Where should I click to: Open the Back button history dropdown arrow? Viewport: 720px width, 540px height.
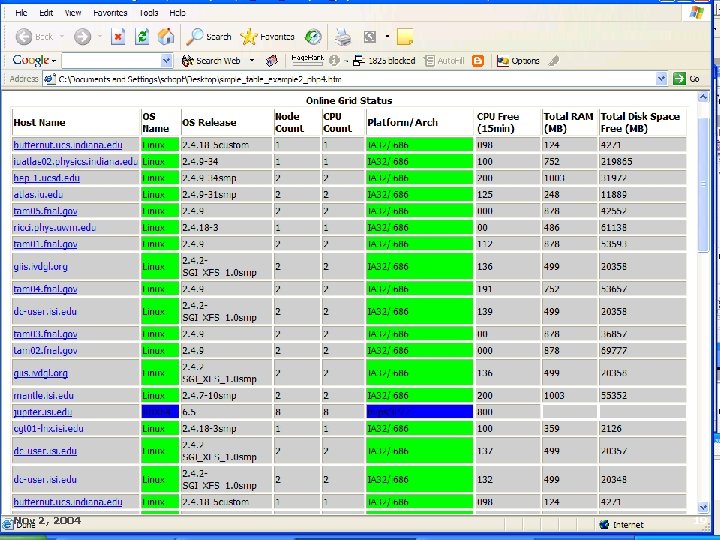[62, 37]
